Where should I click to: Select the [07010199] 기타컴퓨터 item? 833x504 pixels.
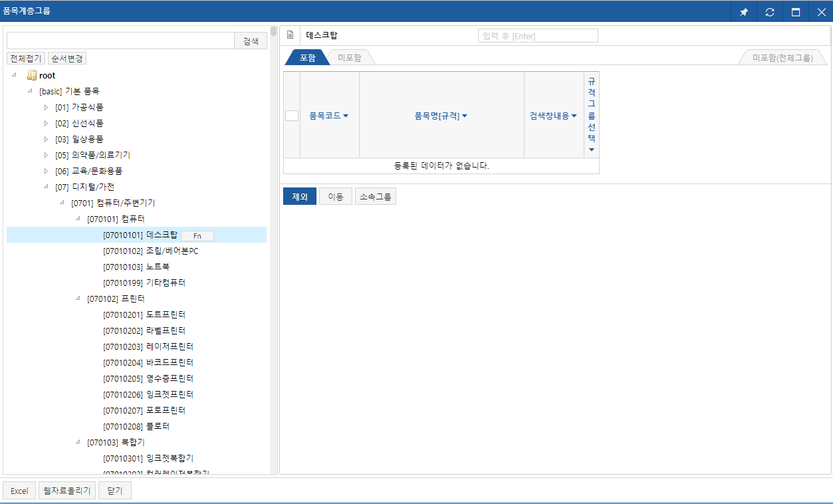(144, 283)
